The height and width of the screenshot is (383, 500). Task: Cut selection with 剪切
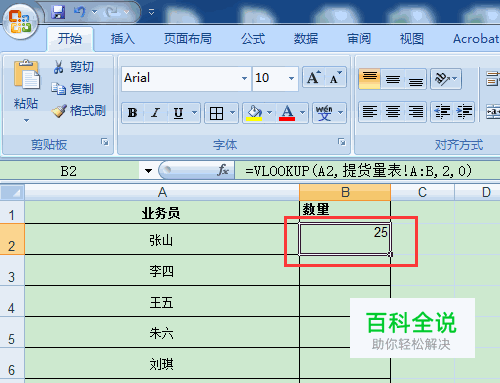tap(74, 67)
